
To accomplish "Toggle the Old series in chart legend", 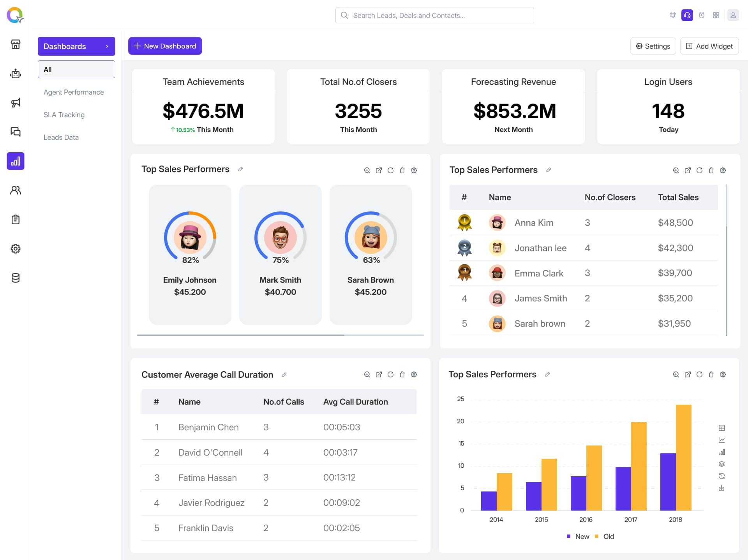I will pos(604,537).
